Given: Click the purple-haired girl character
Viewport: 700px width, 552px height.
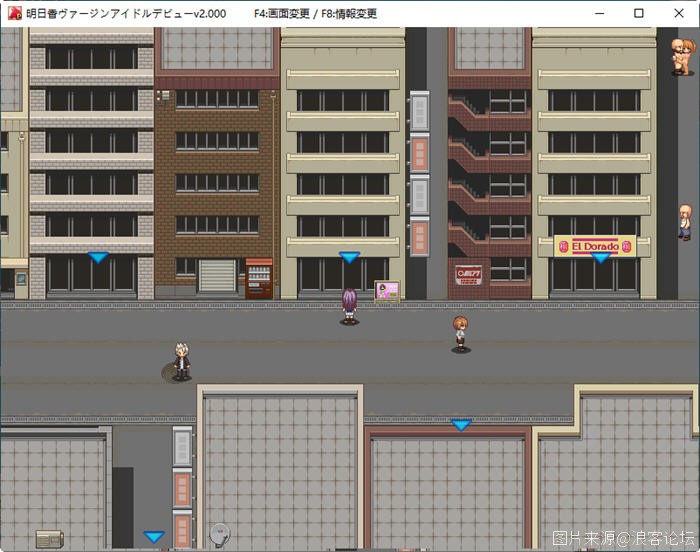Looking at the screenshot, I should pyautogui.click(x=349, y=306).
